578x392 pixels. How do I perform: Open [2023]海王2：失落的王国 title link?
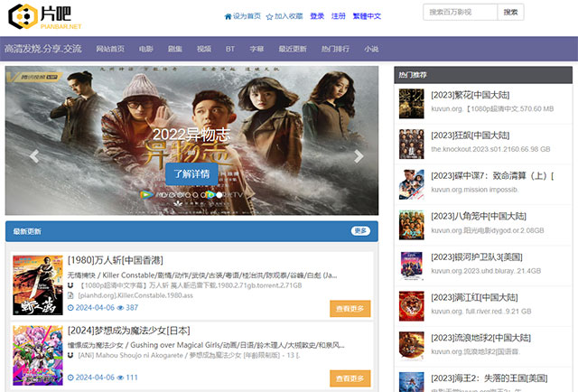pyautogui.click(x=489, y=378)
